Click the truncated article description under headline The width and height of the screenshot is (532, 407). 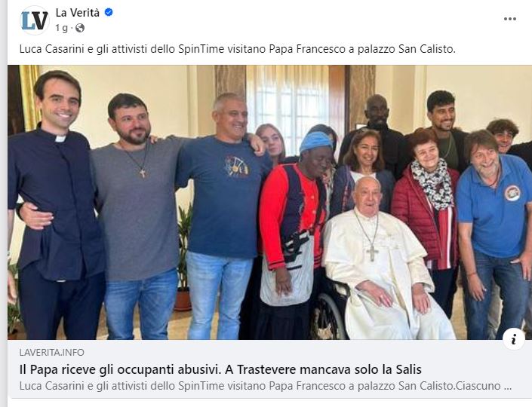click(266, 386)
